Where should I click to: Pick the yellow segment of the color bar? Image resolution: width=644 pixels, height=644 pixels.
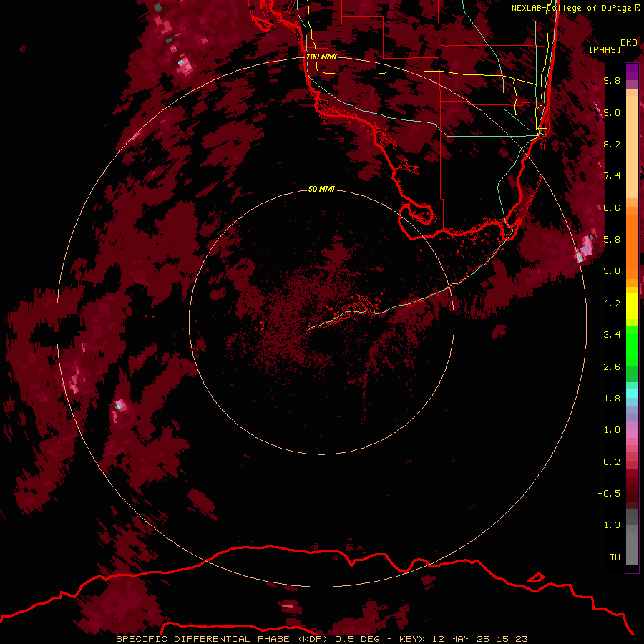pyautogui.click(x=632, y=306)
